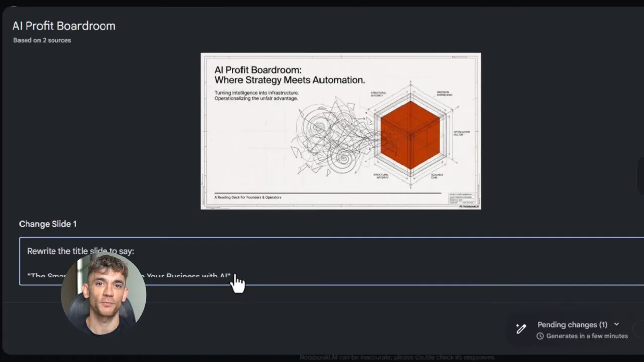This screenshot has height=362, width=644.
Task: Click the clock icon beside Generates in a few minutes
Action: [540, 336]
